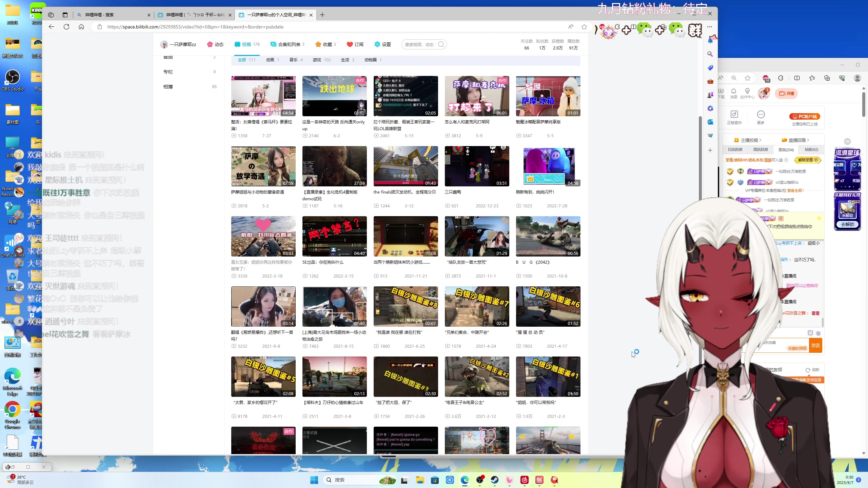Click 解锁至尊 gold button
Viewport: 868px width, 488px height.
[x=808, y=160]
